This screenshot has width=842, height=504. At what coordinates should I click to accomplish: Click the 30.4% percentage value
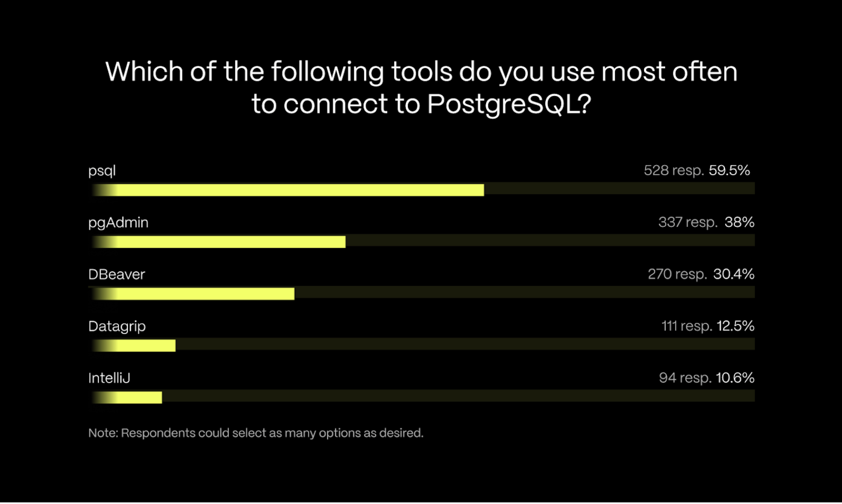(734, 274)
